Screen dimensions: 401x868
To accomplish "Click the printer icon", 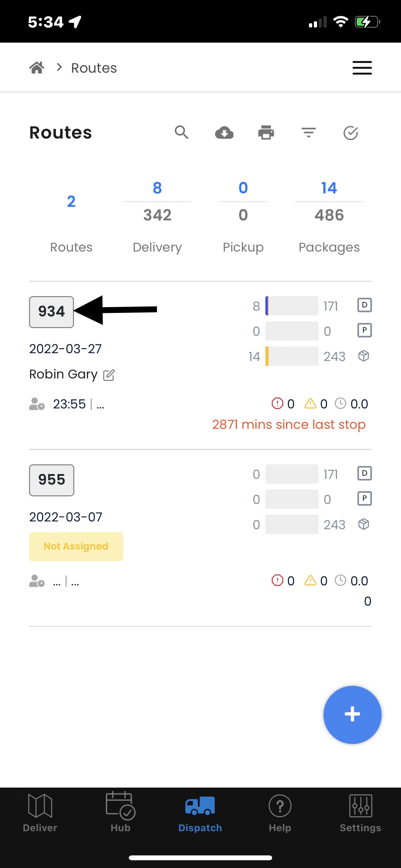I will [x=266, y=132].
